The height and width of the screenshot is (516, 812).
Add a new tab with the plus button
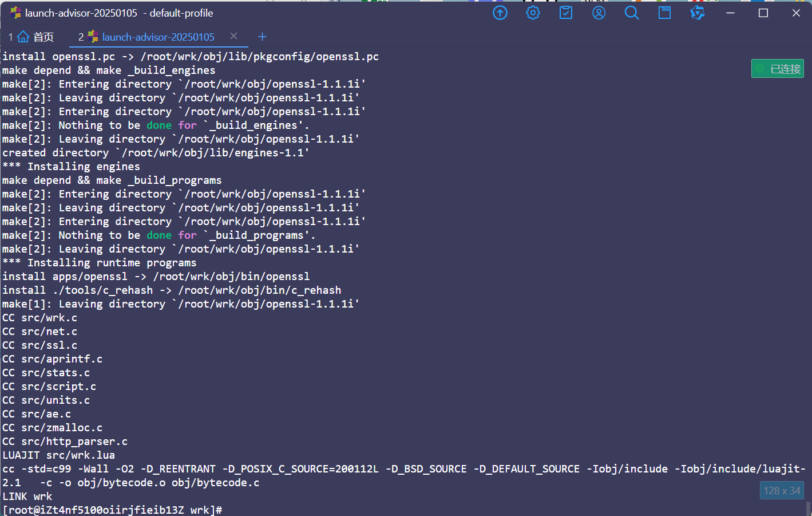coord(263,37)
